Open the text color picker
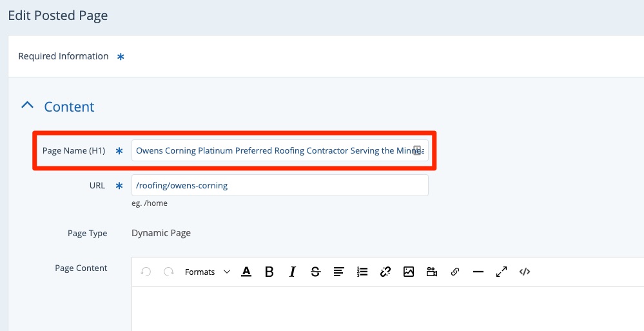 click(x=246, y=272)
